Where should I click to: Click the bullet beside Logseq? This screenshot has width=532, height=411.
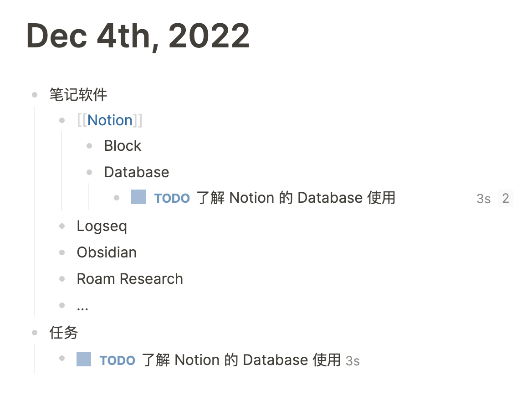pyautogui.click(x=62, y=226)
